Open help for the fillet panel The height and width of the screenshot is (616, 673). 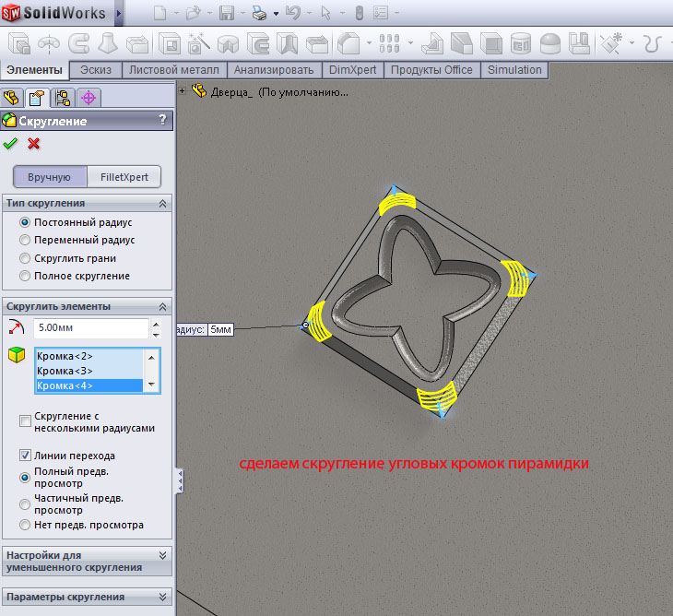(163, 120)
